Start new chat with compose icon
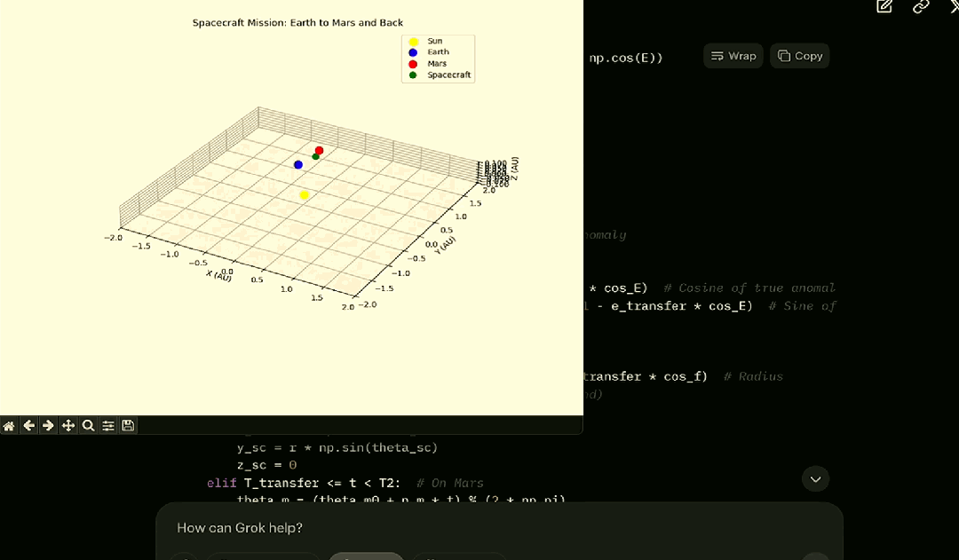The height and width of the screenshot is (560, 959). [884, 7]
